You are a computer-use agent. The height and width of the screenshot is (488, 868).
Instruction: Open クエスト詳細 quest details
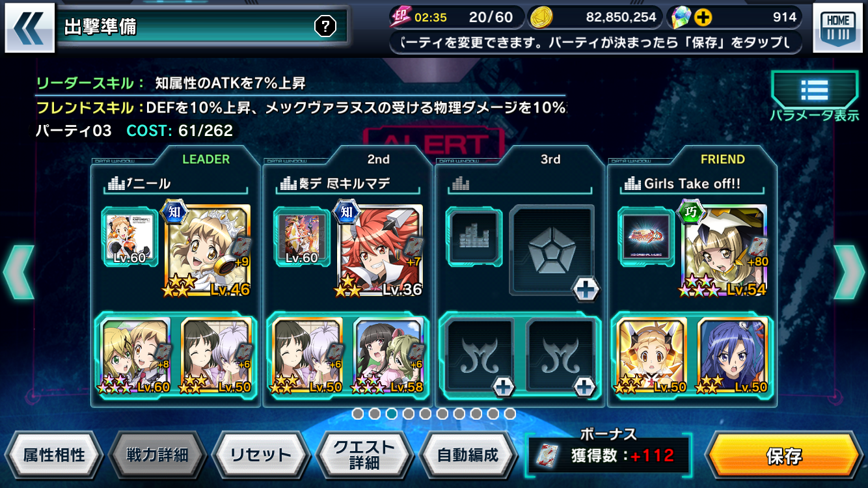[364, 455]
